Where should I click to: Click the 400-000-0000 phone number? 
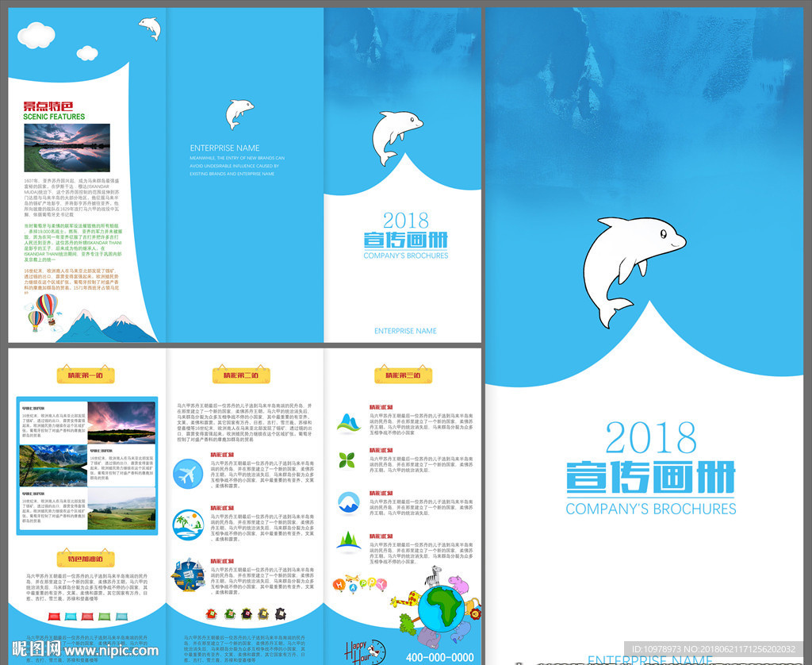439,657
